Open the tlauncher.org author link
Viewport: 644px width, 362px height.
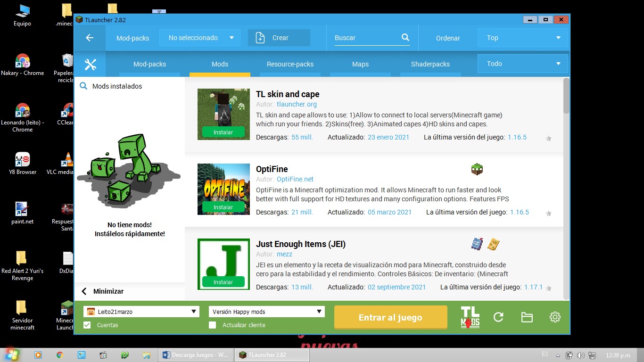[297, 104]
